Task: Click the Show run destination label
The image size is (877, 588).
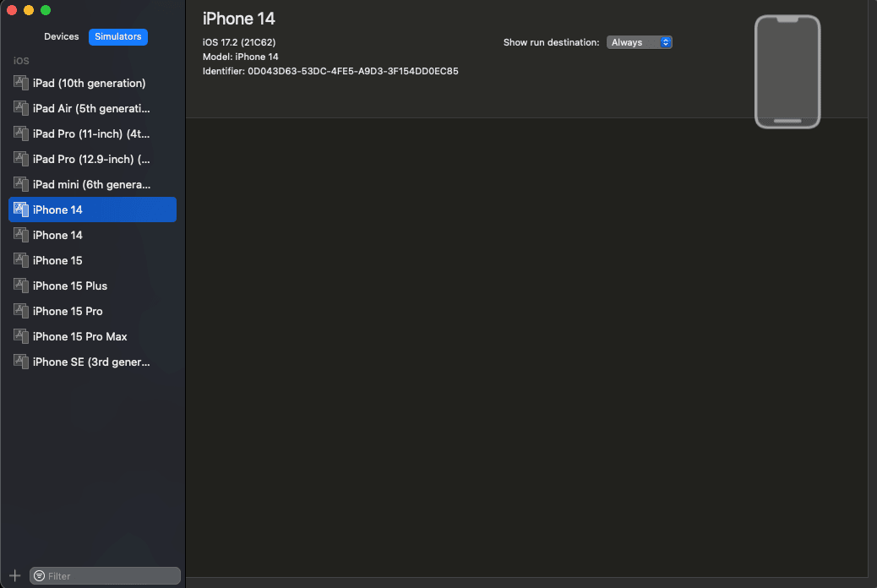Action: (552, 42)
